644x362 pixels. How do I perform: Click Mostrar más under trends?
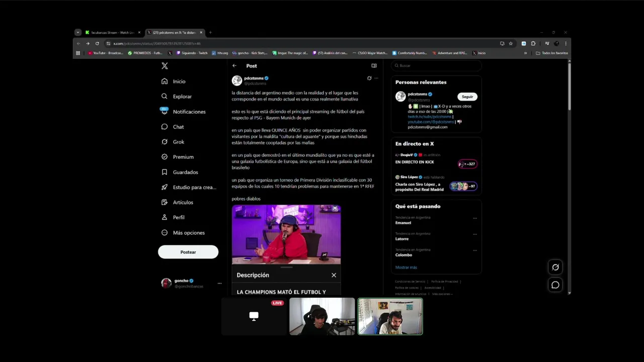406,267
